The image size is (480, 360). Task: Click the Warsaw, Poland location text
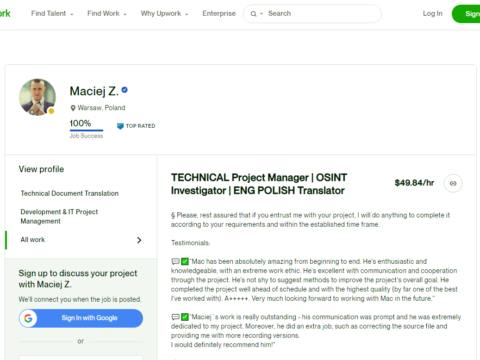(101, 108)
